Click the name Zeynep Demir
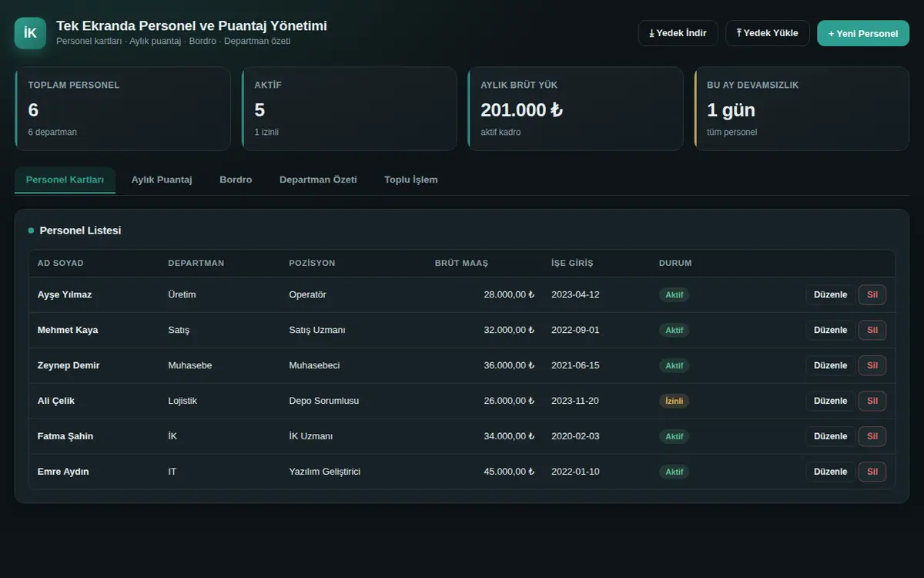924x578 pixels. click(69, 365)
